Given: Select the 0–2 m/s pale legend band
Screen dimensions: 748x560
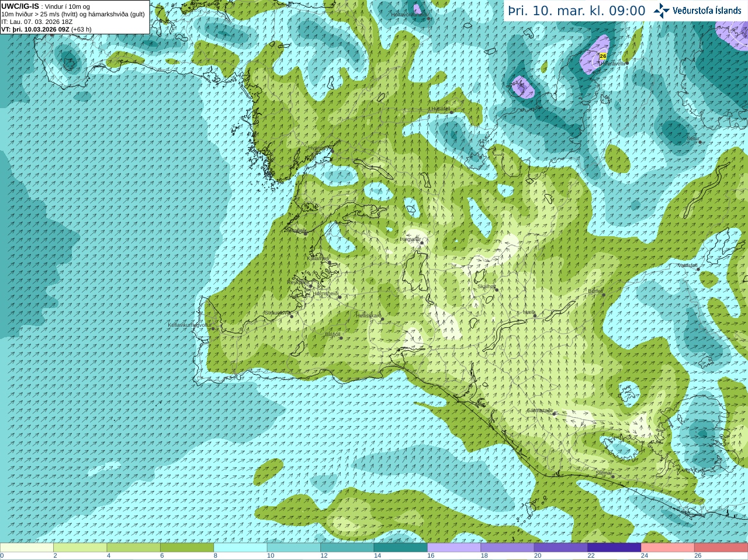Looking at the screenshot, I should (27, 548).
